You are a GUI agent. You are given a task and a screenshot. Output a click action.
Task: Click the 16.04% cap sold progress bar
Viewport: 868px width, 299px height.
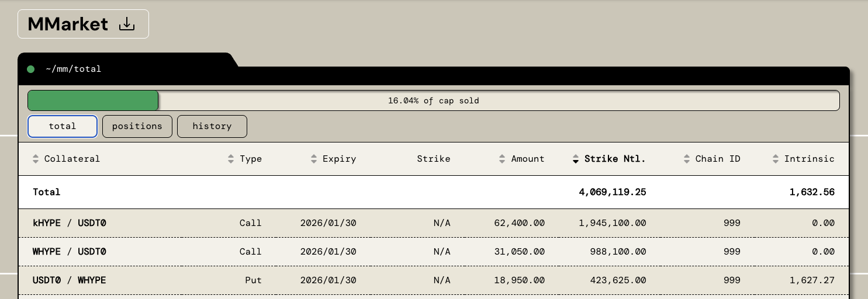433,100
